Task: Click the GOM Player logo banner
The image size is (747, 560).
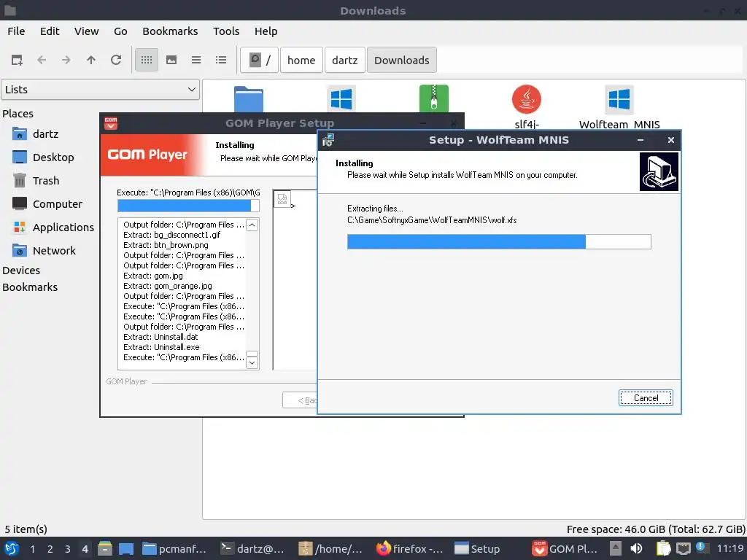Action: click(152, 155)
